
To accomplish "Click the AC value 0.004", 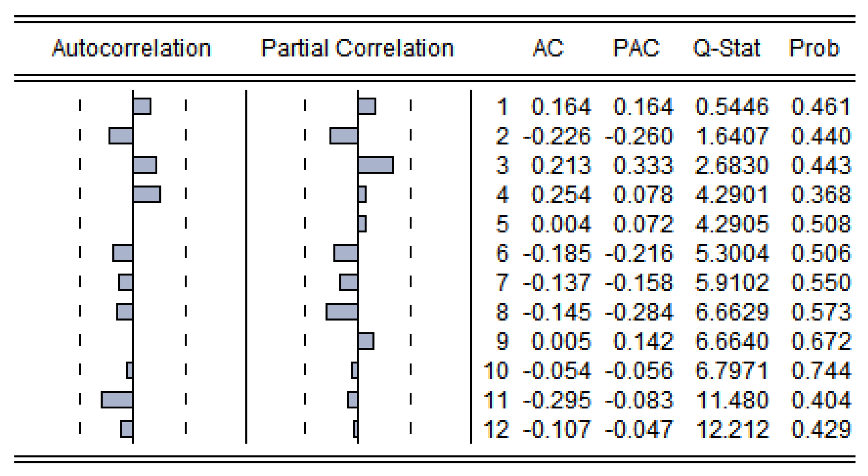I will (x=561, y=224).
